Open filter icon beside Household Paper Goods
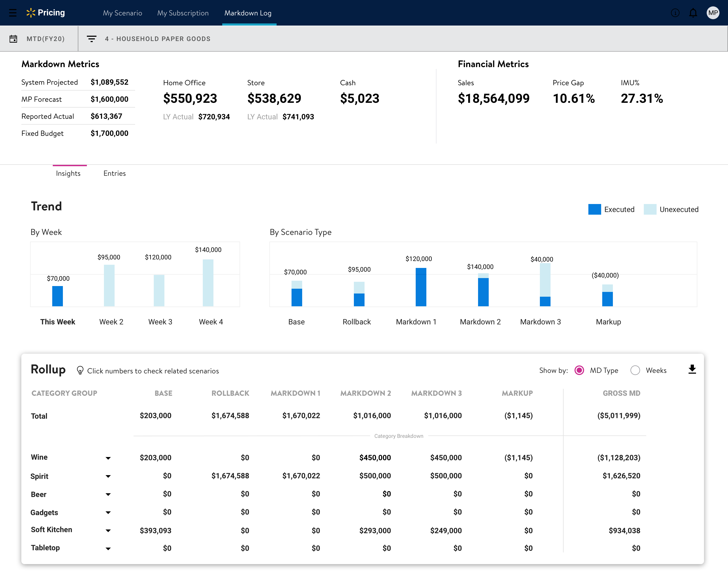 coord(91,39)
